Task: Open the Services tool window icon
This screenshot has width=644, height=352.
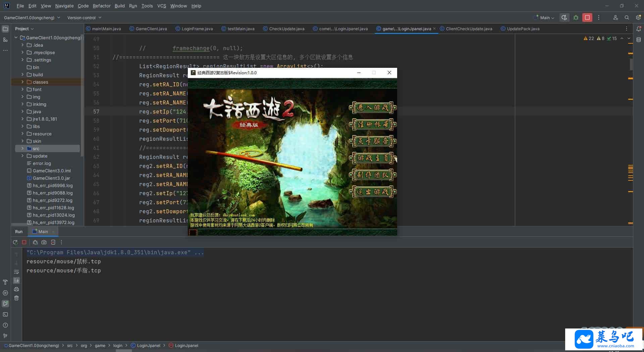Action: coord(5,293)
